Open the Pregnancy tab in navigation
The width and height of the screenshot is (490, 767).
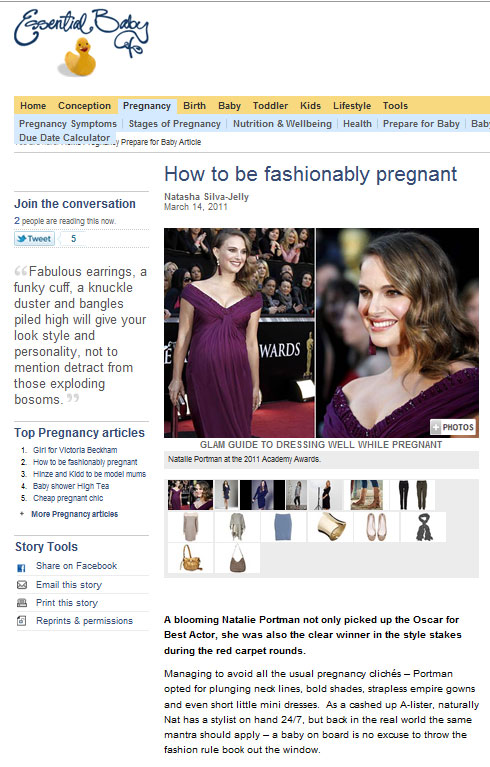[x=147, y=106]
